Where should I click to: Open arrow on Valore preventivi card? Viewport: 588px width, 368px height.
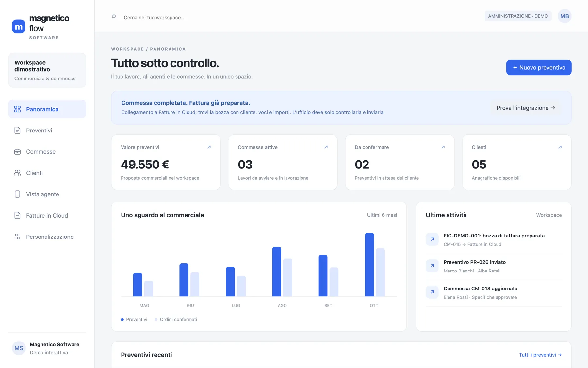(209, 147)
